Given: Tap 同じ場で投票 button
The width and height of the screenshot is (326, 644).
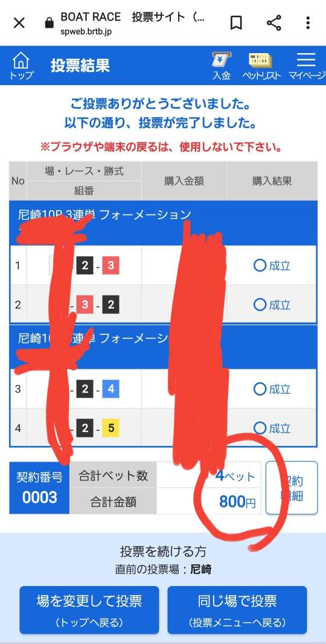Looking at the screenshot, I should click(x=237, y=610).
